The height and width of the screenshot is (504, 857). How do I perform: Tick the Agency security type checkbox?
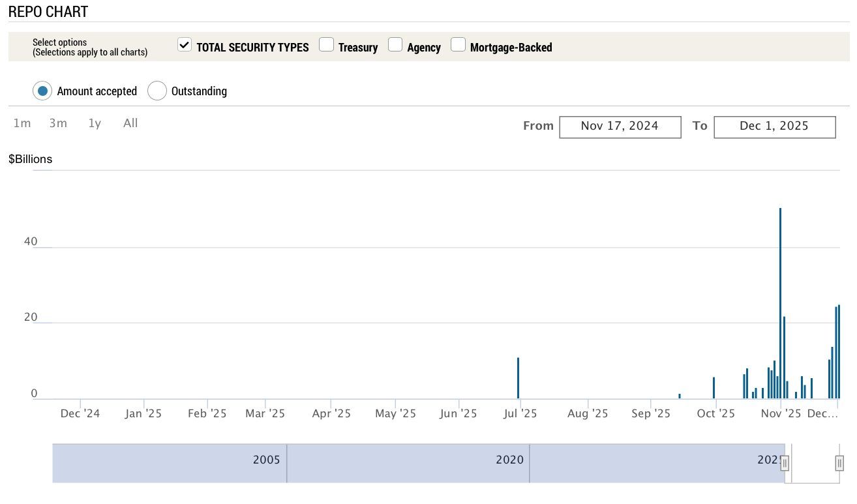[x=395, y=45]
